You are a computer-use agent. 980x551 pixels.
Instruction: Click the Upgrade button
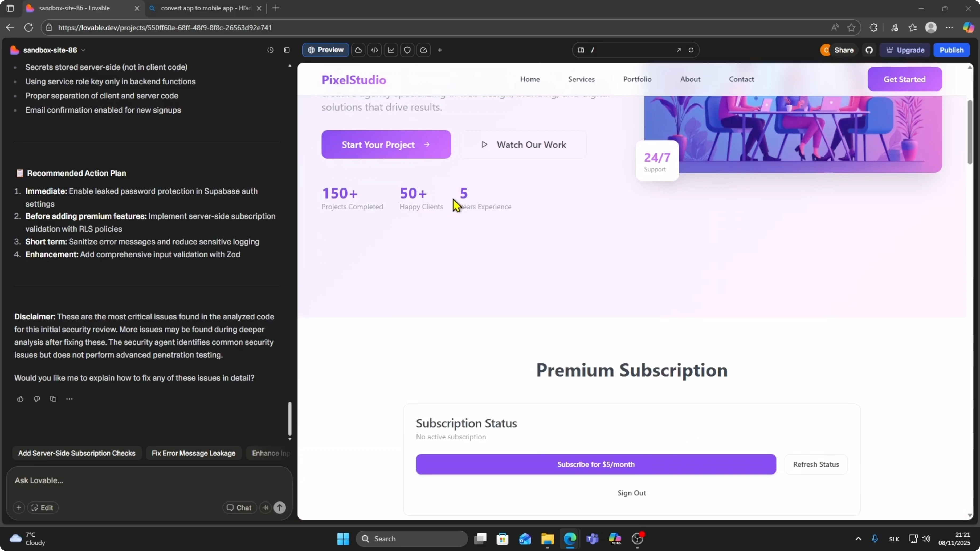click(x=905, y=50)
